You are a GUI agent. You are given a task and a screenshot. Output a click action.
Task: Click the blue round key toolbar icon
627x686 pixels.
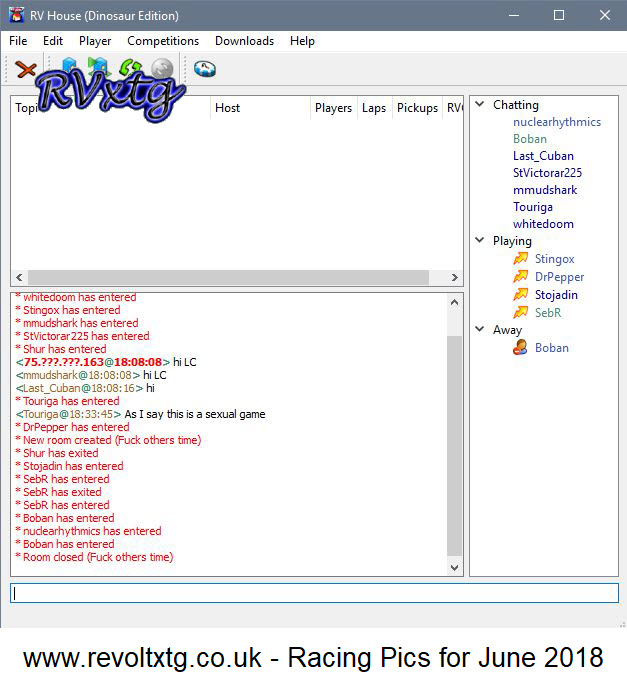tap(205, 69)
